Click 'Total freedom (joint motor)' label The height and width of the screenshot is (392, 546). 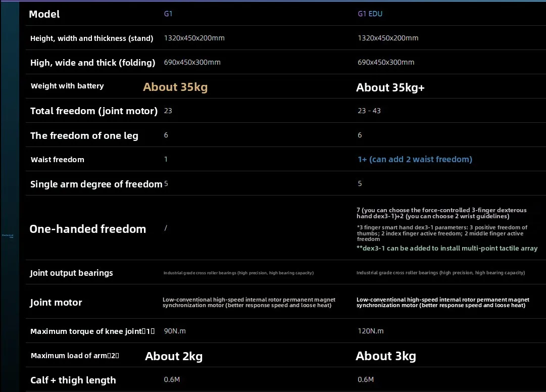[x=93, y=111]
